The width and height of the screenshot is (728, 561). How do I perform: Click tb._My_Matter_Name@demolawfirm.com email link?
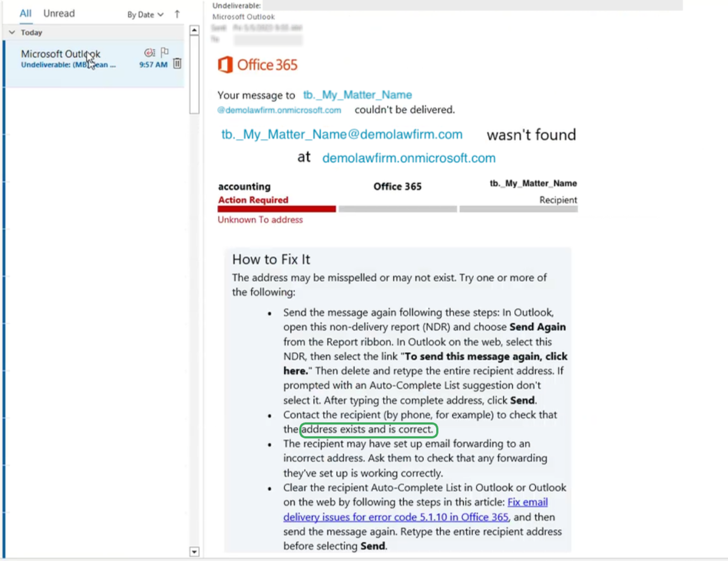342,134
